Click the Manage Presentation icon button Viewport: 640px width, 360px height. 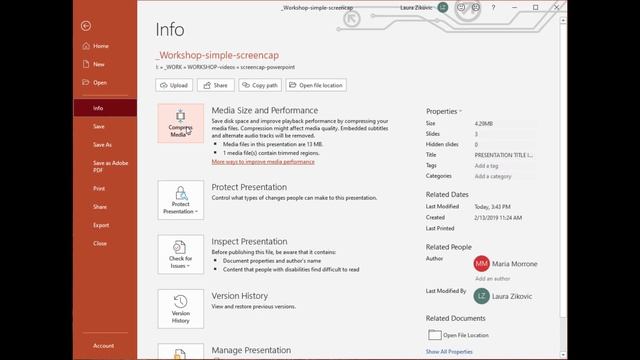(180, 352)
